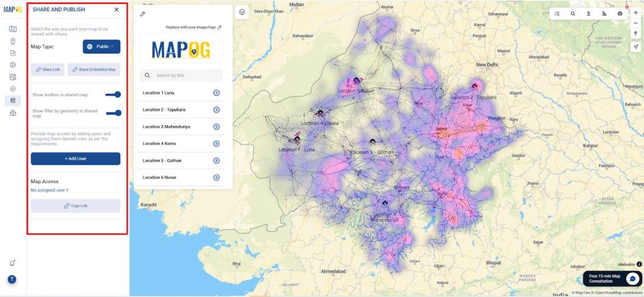Click Free 15-min Map Consultation banner
644x297 pixels.
[612, 279]
